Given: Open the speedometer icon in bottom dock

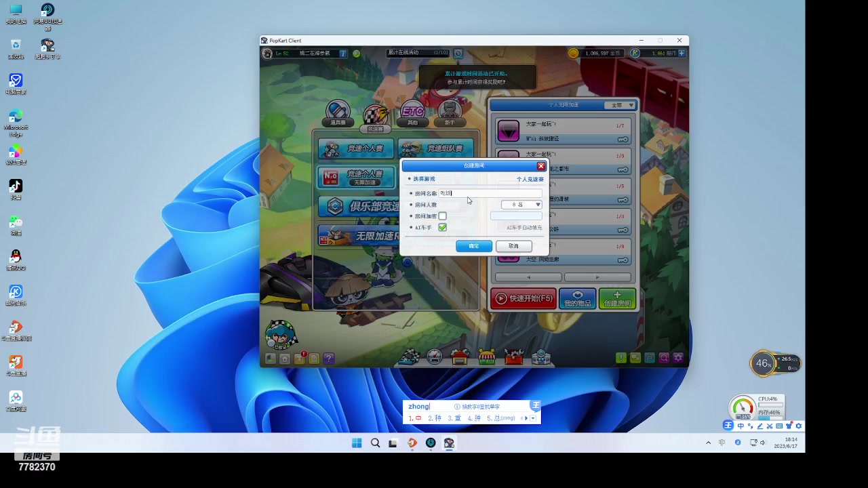Looking at the screenshot, I should pyautogui.click(x=435, y=357).
